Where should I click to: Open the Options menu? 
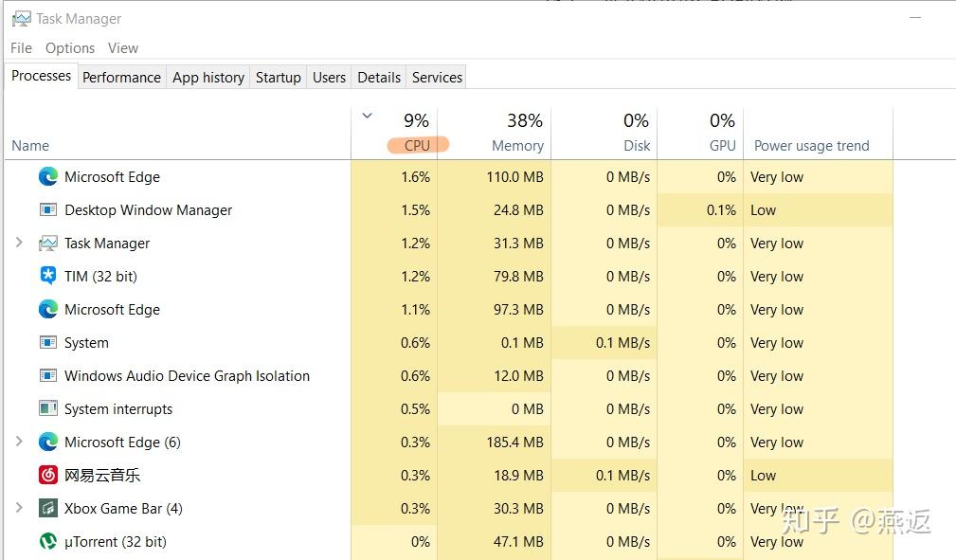tap(70, 48)
